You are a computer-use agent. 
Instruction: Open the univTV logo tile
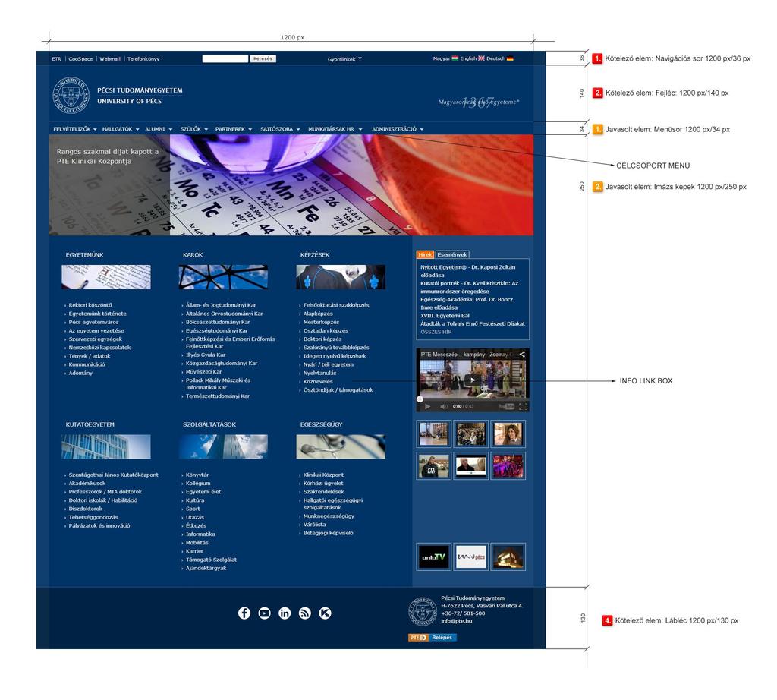433,557
